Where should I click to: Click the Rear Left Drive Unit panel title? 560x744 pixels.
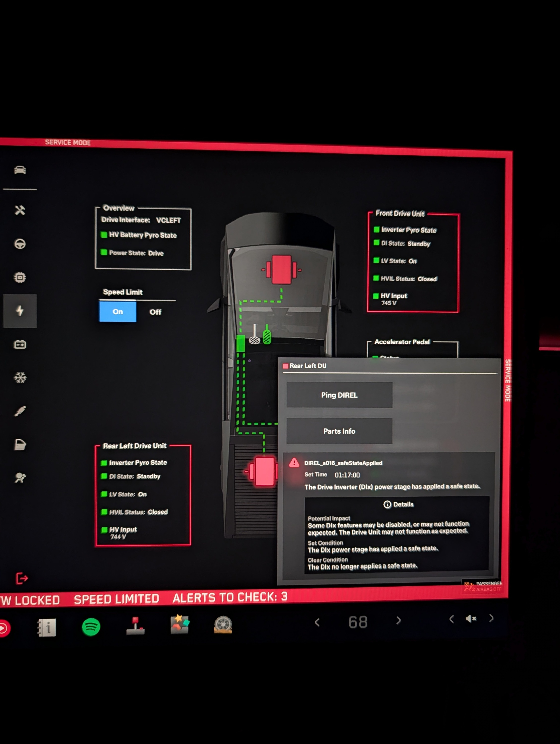tap(134, 446)
